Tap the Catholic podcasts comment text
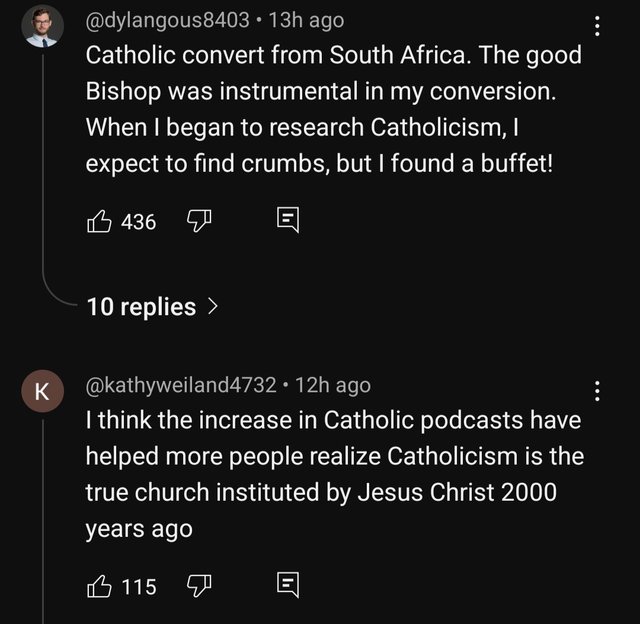Image resolution: width=640 pixels, height=624 pixels. (330, 474)
